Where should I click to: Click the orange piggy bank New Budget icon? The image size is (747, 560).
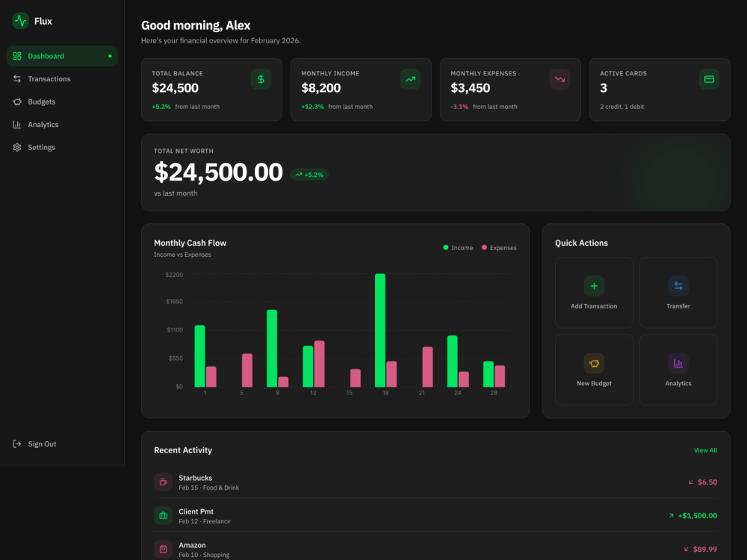pyautogui.click(x=594, y=364)
